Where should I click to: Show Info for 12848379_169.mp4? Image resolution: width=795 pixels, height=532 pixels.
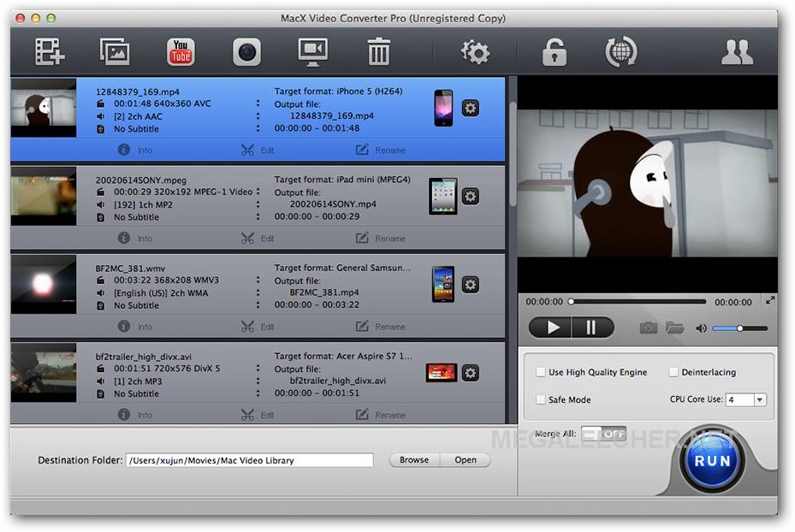135,150
